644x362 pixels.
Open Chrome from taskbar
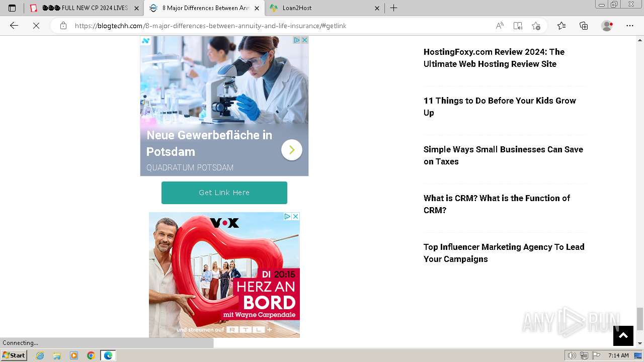pos(91,355)
